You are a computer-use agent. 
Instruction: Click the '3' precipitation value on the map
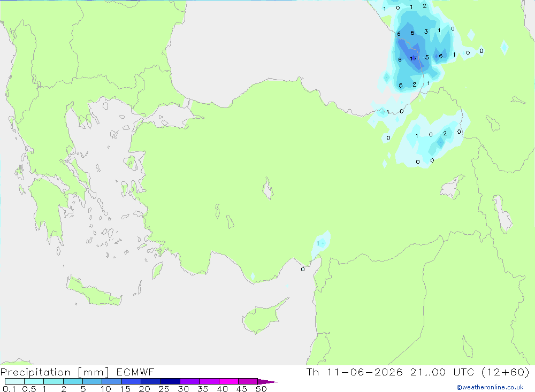[426, 32]
